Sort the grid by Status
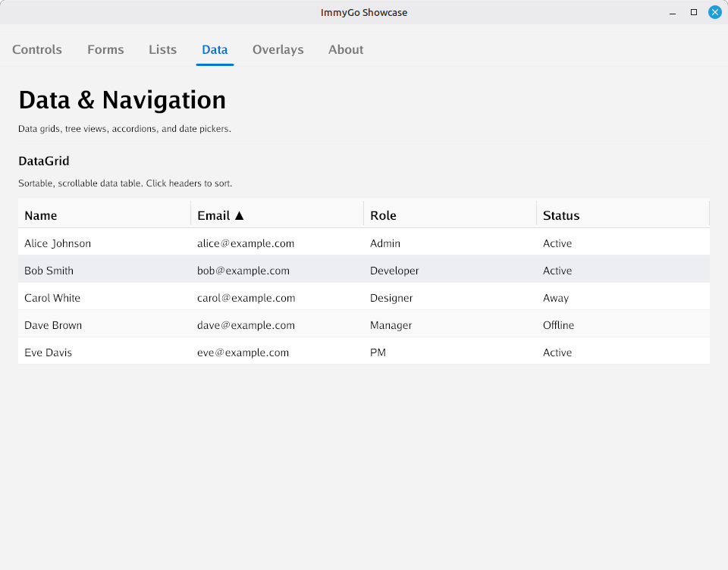 [x=560, y=215]
